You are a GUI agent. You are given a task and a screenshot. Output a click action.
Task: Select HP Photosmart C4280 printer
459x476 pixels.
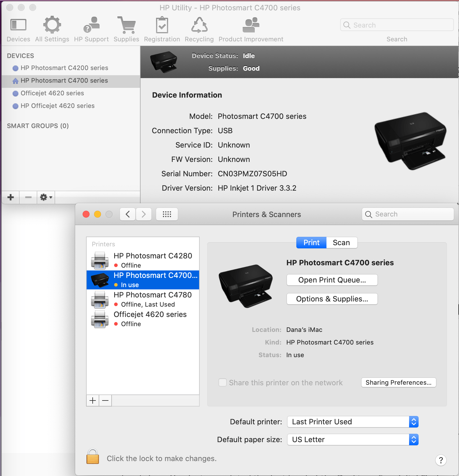point(143,260)
